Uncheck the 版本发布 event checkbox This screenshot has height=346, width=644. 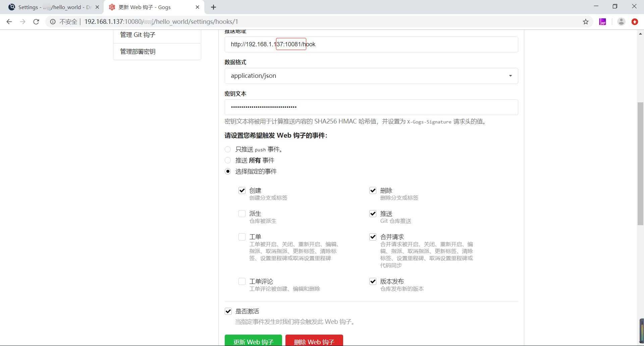(373, 282)
